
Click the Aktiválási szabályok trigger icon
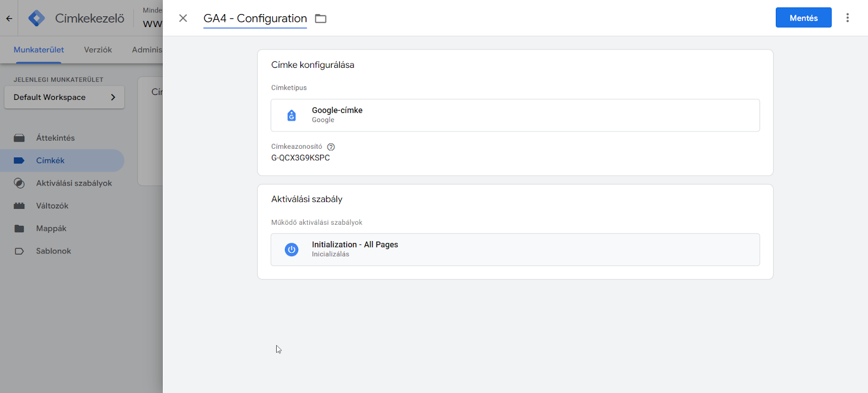[19, 183]
